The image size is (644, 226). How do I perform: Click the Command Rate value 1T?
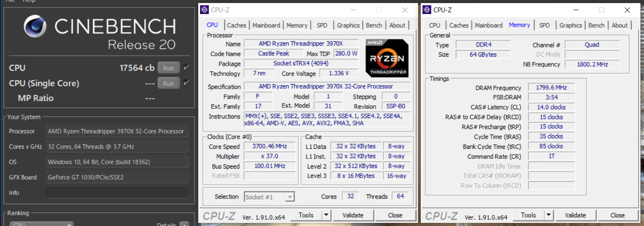pos(551,156)
